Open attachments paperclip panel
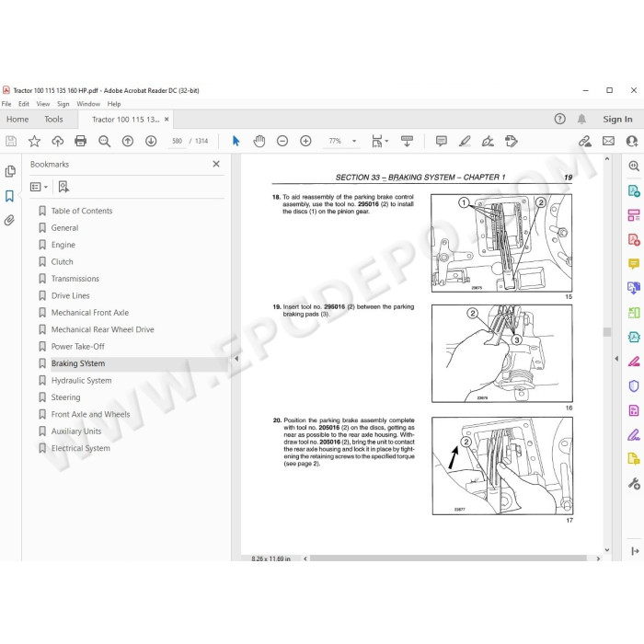This screenshot has width=644, height=644. [x=9, y=221]
